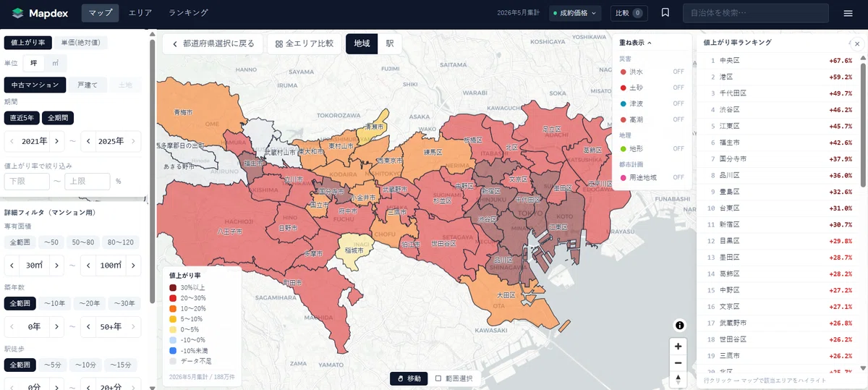Switch to マップ in top navigation
Viewport: 868px width, 390px height.
tap(101, 13)
